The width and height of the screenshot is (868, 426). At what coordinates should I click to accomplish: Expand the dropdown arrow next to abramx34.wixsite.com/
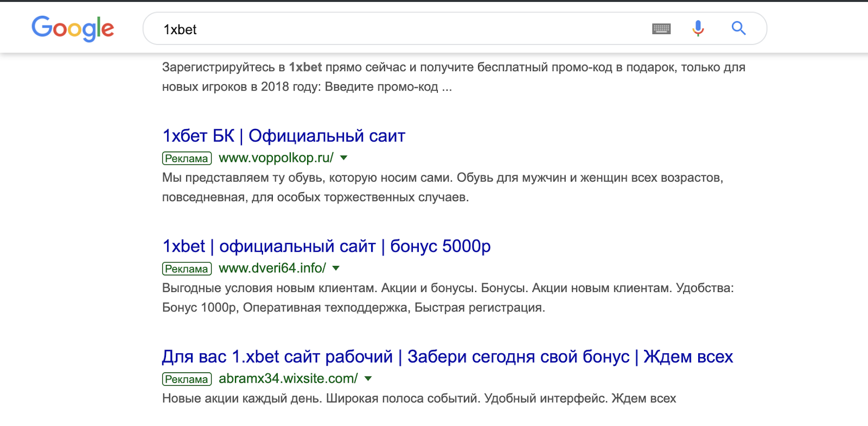coord(368,378)
